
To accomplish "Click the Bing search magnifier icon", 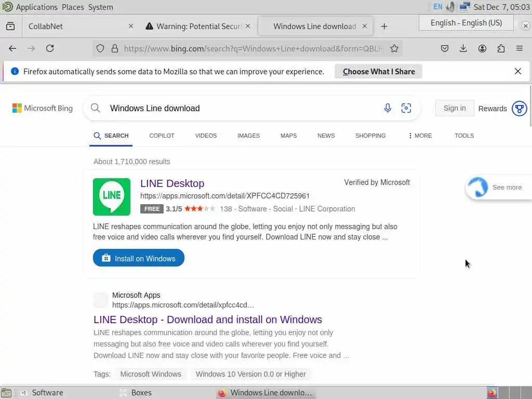I will coord(96,108).
